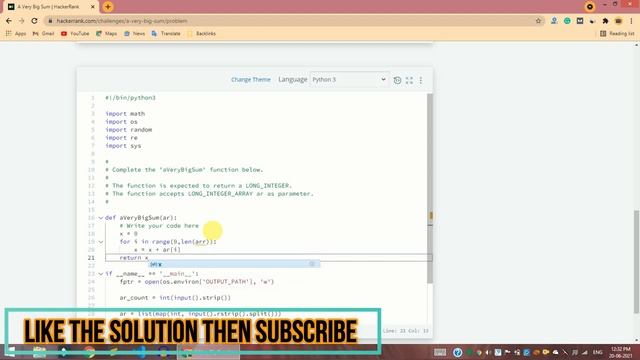Open the Extensions puzzle-piece menu
640x360 pixels.
point(605,21)
